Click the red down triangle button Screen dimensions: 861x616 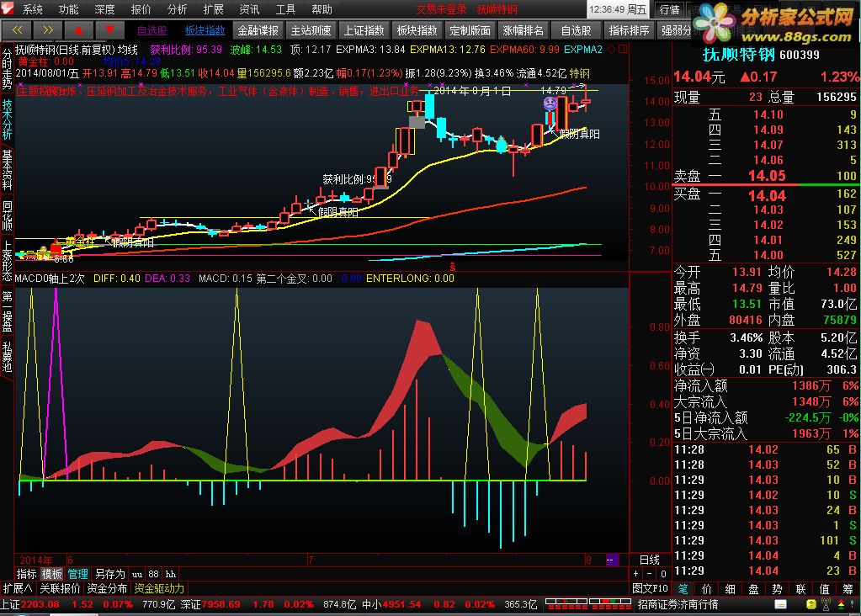coord(109,29)
